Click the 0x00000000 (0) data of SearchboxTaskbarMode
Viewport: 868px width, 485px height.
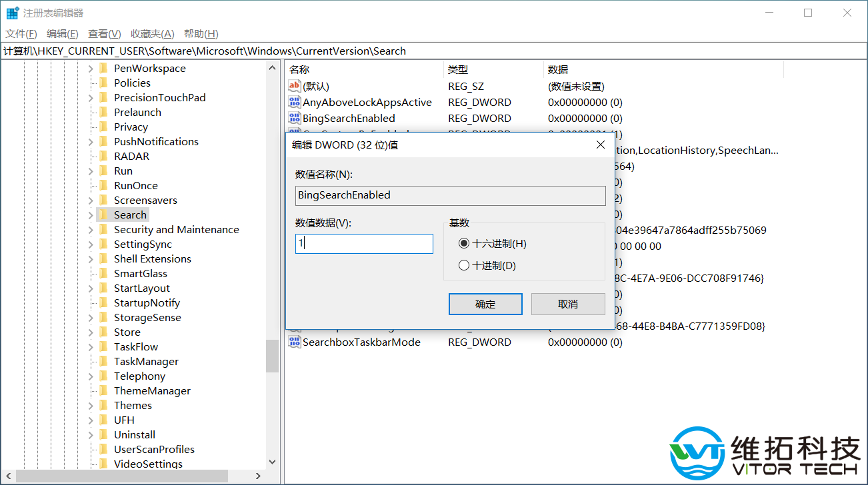click(x=585, y=342)
